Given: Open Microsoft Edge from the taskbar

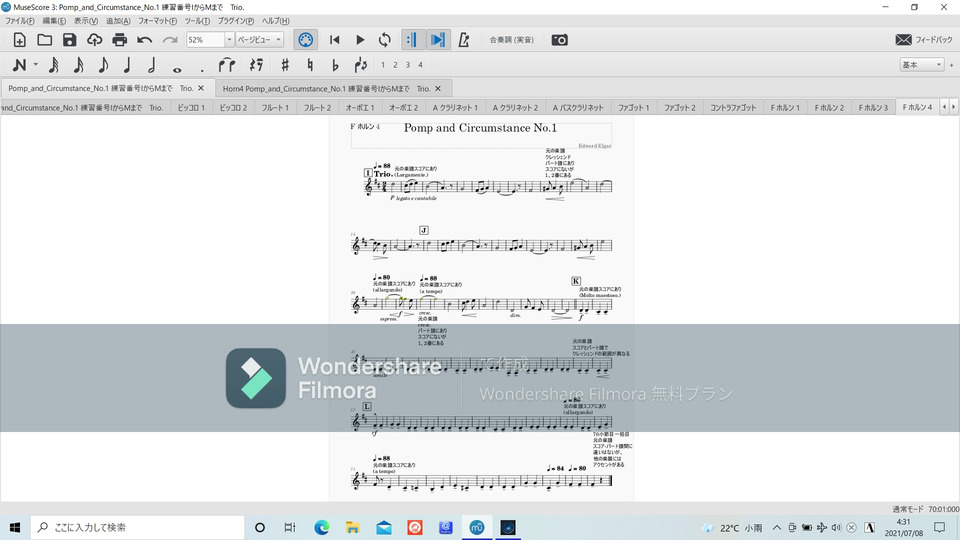Looking at the screenshot, I should click(x=321, y=527).
